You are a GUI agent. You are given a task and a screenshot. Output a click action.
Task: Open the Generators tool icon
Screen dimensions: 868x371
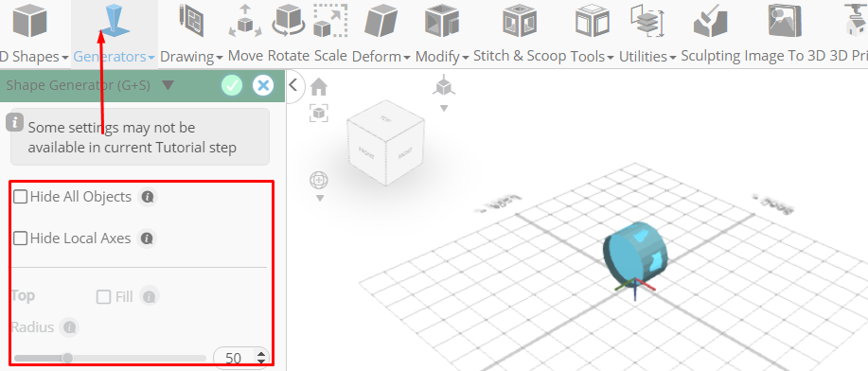coord(115,21)
